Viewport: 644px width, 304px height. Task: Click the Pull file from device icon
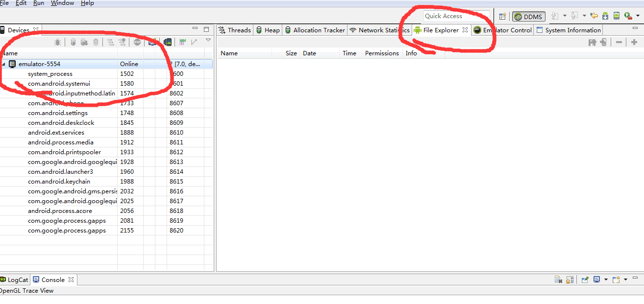point(593,43)
